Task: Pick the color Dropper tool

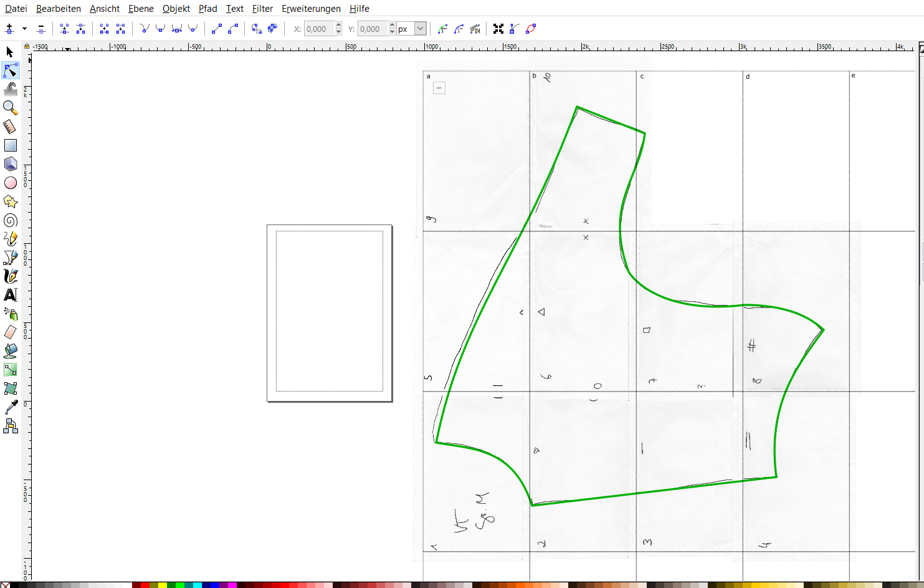Action: 11,407
